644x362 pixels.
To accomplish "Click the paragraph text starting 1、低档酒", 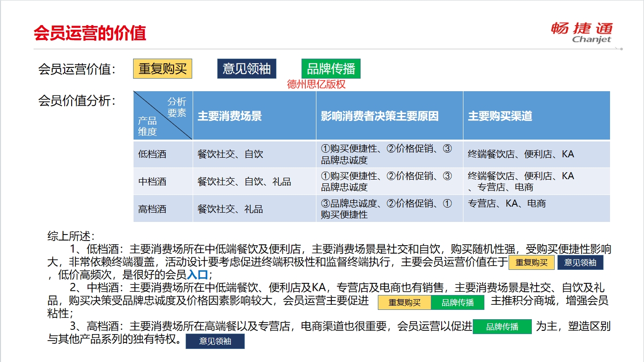I will click(329, 262).
